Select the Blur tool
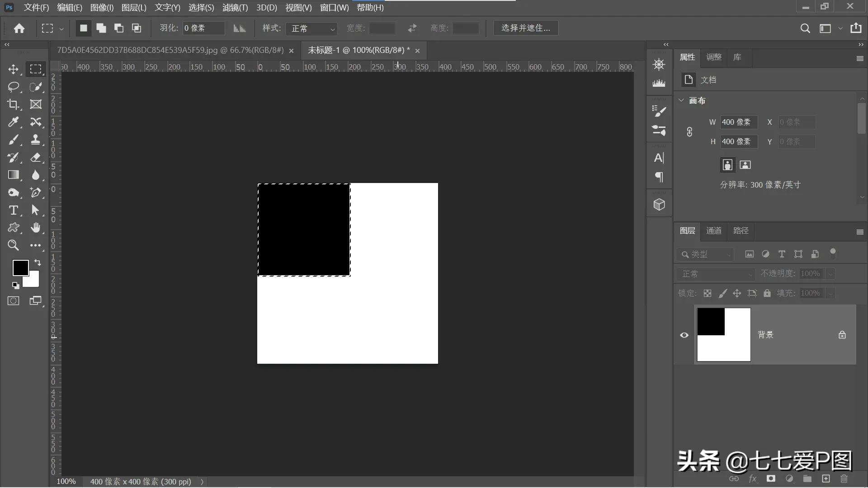Viewport: 868px width, 488px height. tap(36, 175)
